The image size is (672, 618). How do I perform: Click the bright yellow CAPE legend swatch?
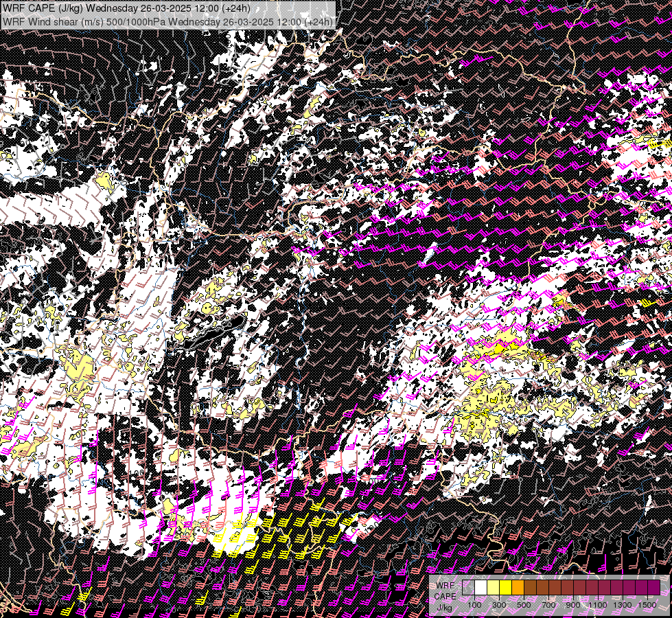(506, 587)
